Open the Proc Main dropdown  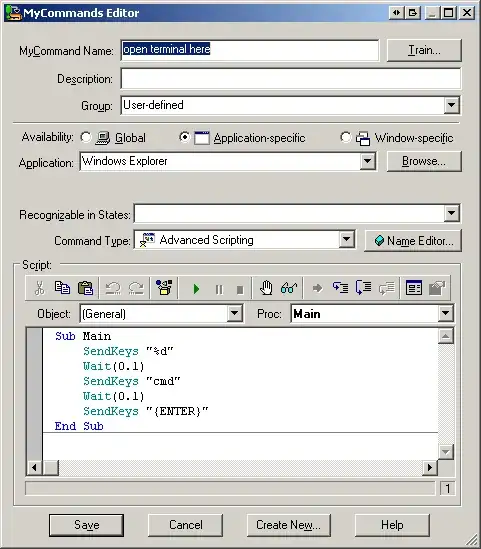[x=445, y=313]
